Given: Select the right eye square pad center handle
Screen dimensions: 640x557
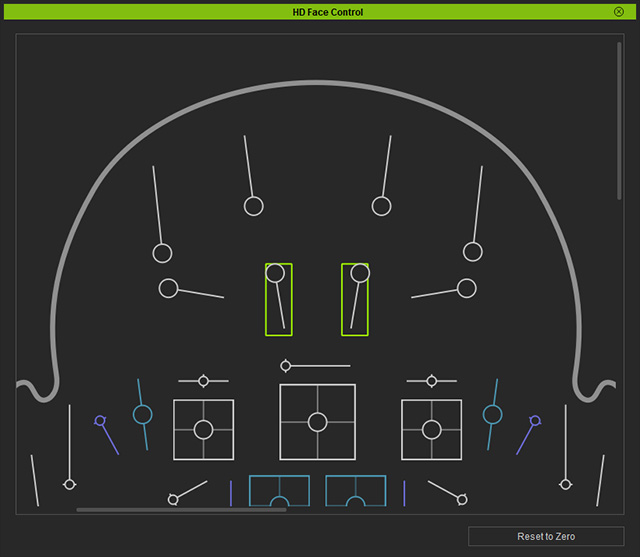Looking at the screenshot, I should pos(431,430).
